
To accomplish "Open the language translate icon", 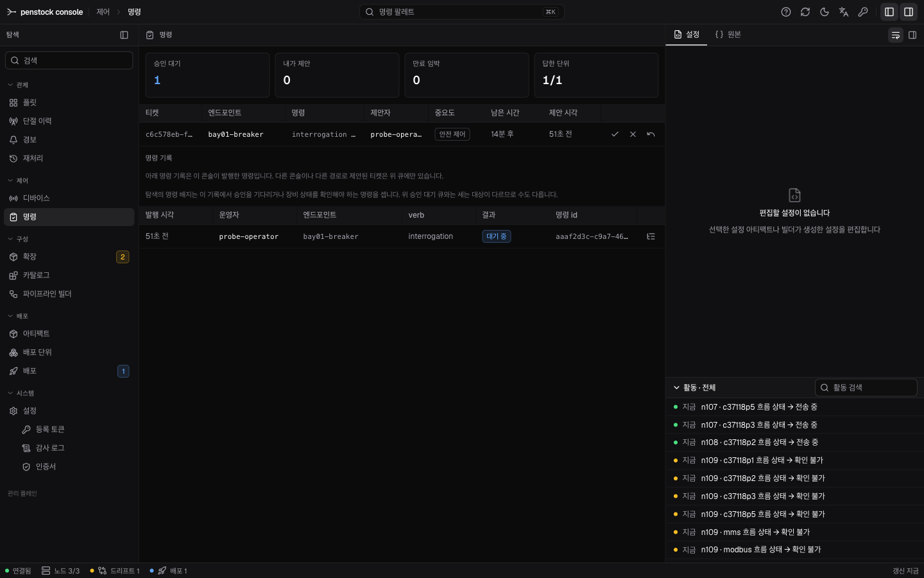I will (844, 12).
